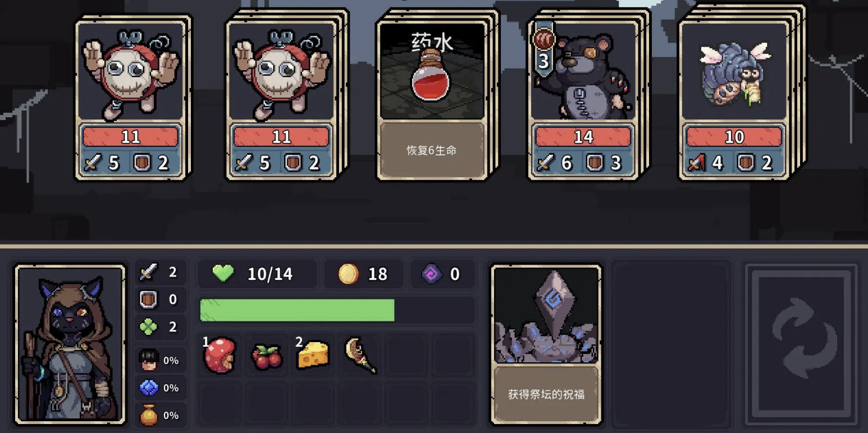
Task: Click the refresh cards arrows button
Action: [x=801, y=344]
